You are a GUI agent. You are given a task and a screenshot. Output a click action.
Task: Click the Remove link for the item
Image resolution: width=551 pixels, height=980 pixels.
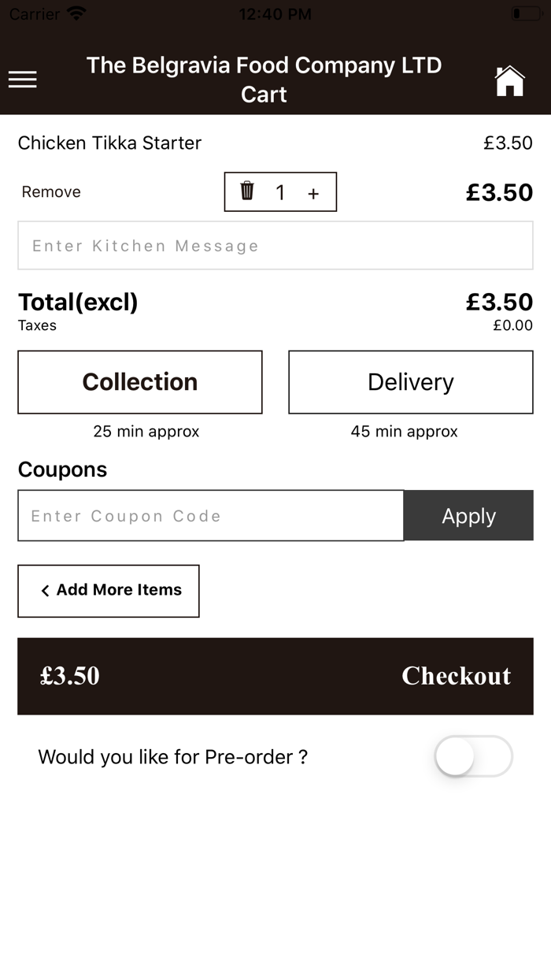(x=51, y=192)
